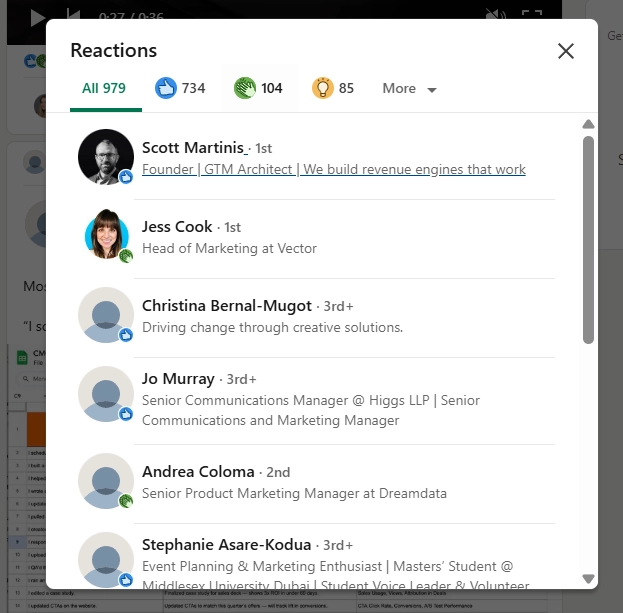Image resolution: width=623 pixels, height=613 pixels.
Task: Open Scott Martinis name link
Action: [x=195, y=148]
